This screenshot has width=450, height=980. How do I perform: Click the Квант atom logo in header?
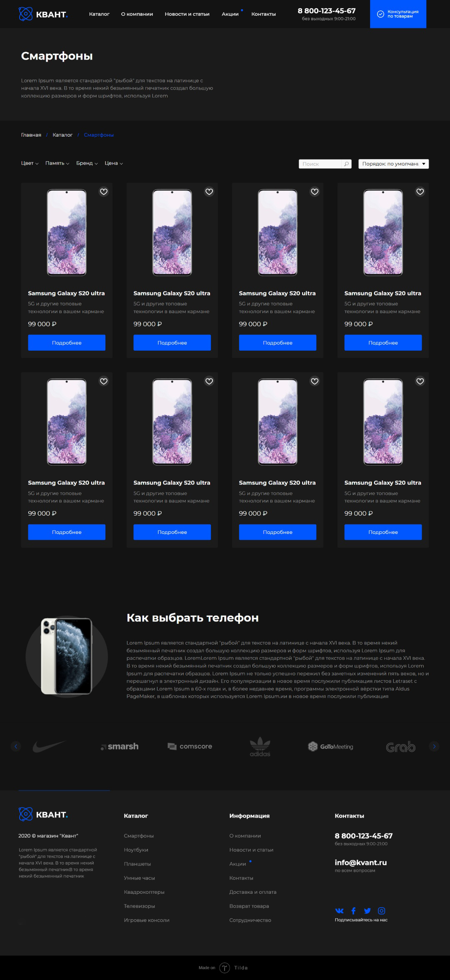(x=25, y=14)
